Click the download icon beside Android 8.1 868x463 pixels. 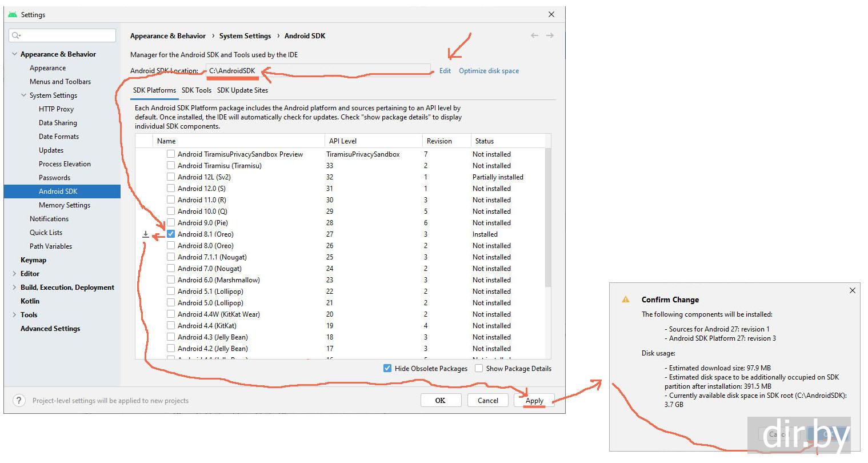146,234
